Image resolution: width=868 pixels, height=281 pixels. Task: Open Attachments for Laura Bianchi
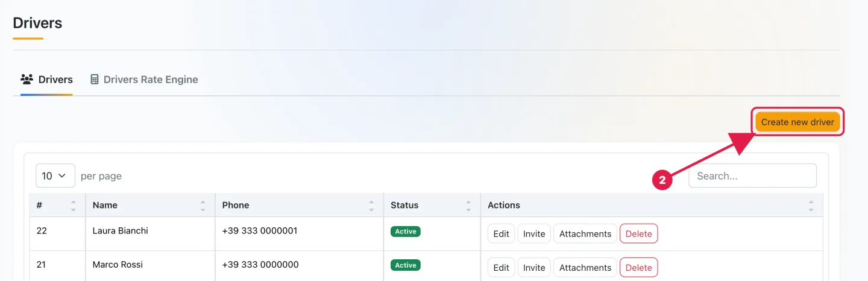[x=585, y=234]
